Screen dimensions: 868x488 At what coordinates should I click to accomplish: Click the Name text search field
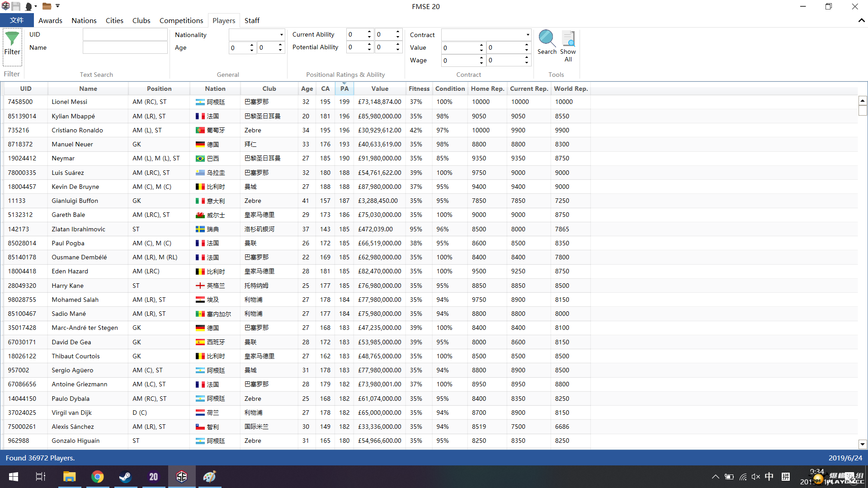click(125, 47)
